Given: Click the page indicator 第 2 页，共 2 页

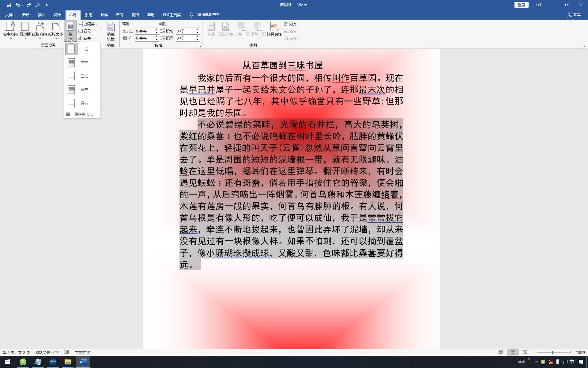Looking at the screenshot, I should [x=16, y=352].
